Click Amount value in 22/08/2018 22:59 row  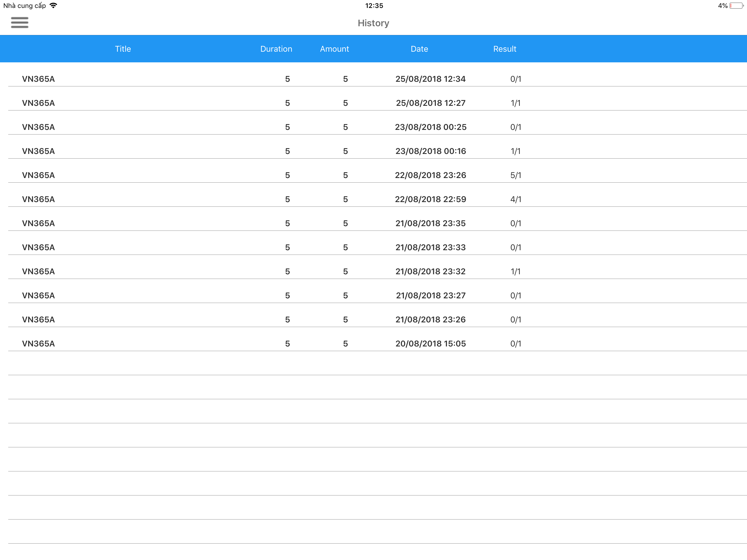click(x=345, y=199)
